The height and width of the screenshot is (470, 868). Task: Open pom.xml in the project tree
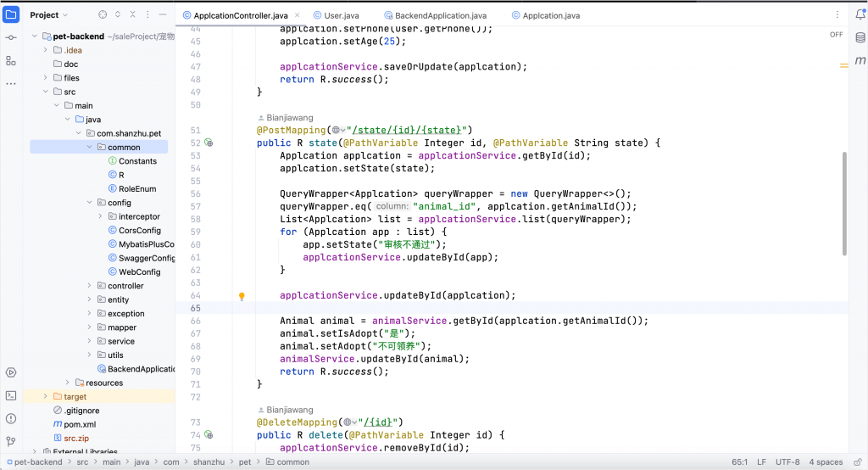click(x=80, y=424)
